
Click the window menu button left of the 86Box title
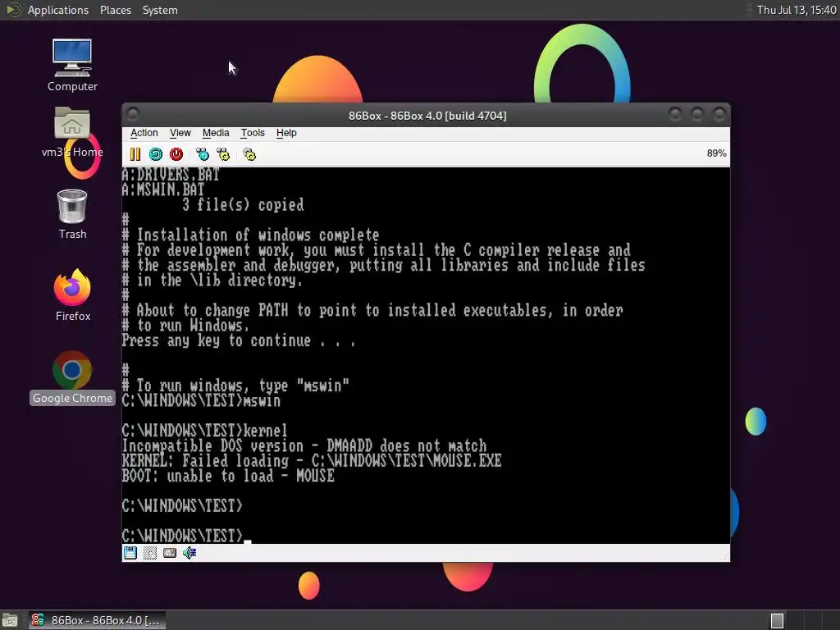[134, 114]
